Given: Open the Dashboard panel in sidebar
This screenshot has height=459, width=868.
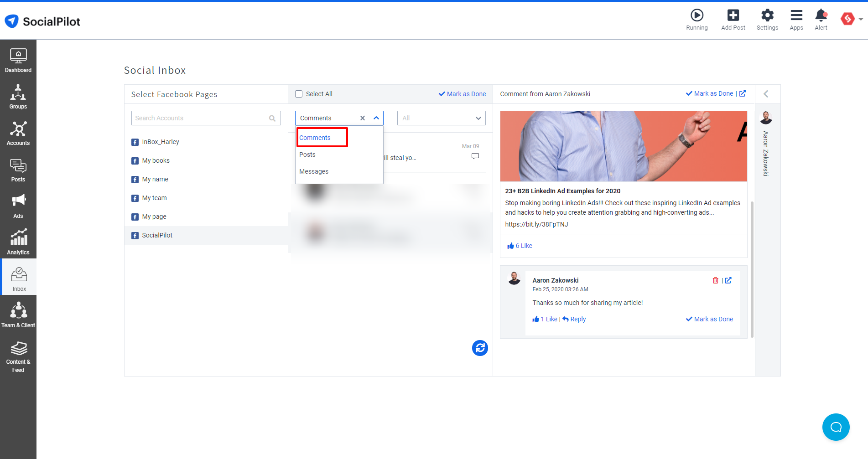Looking at the screenshot, I should coord(18,59).
